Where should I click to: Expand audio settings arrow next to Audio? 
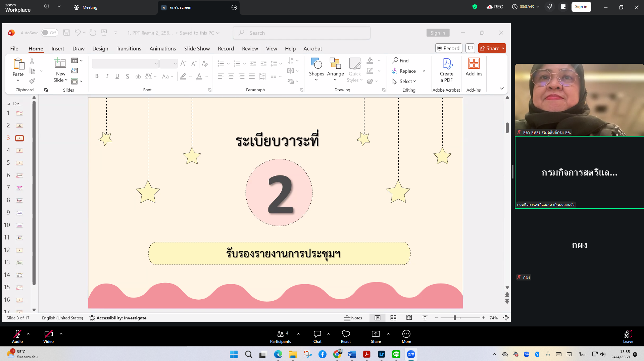pos(28,334)
